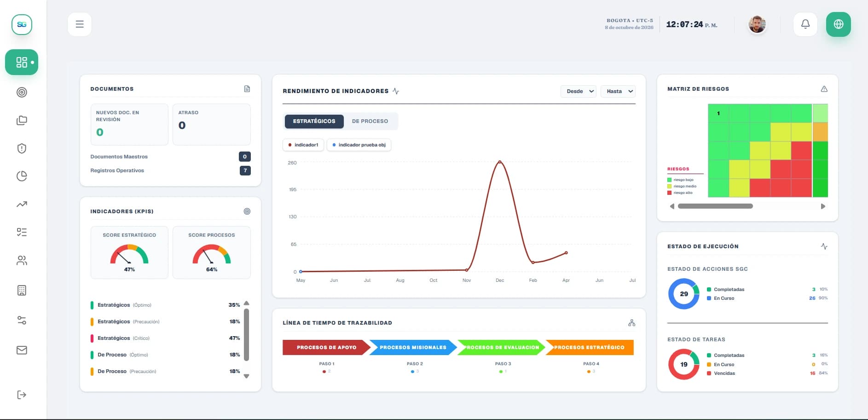The image size is (868, 420).
Task: Click the risk matrix horizontal scrollbar
Action: (715, 206)
